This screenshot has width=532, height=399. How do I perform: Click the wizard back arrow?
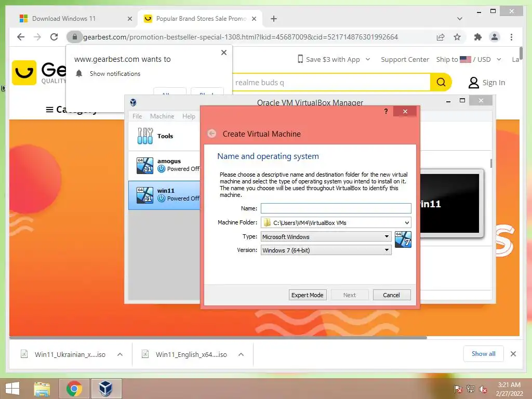(x=212, y=134)
